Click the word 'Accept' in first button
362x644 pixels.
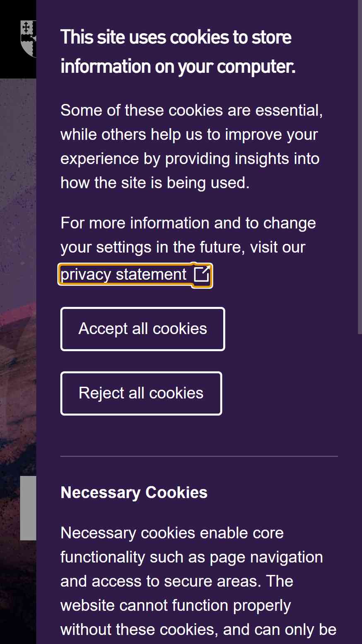[103, 329]
